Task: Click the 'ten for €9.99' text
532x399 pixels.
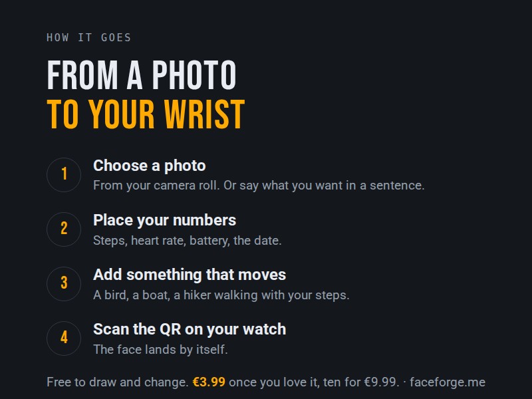Action: pos(360,382)
